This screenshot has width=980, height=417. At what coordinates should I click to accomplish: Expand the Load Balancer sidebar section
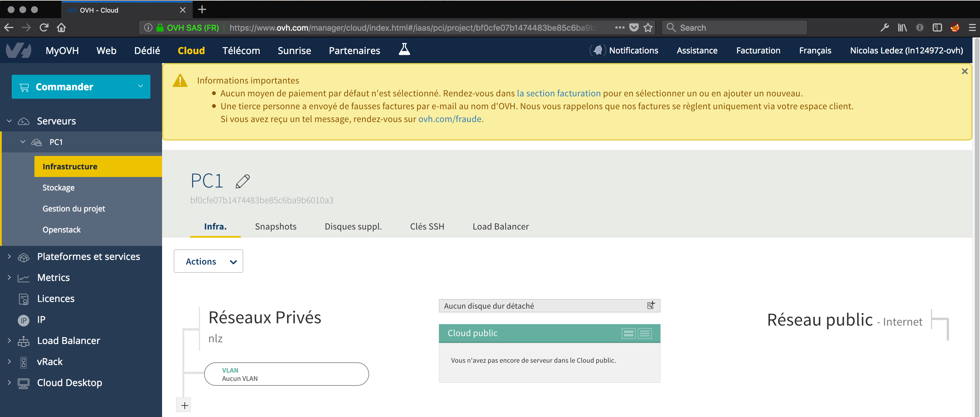click(x=9, y=340)
